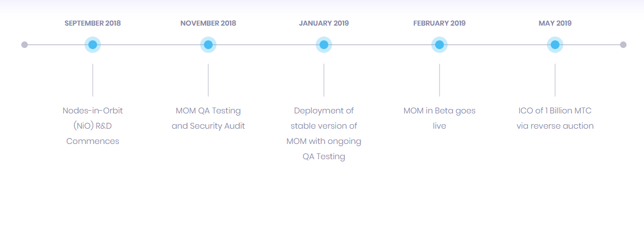This screenshot has height=235, width=644.
Task: Select the February 2019 timeline dot
Action: coord(440,45)
